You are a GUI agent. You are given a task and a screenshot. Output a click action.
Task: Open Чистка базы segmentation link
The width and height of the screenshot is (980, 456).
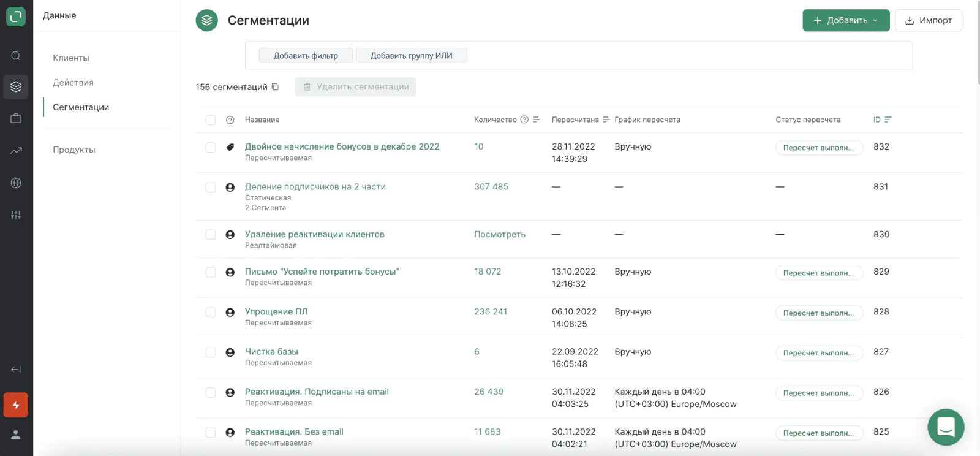pyautogui.click(x=271, y=352)
